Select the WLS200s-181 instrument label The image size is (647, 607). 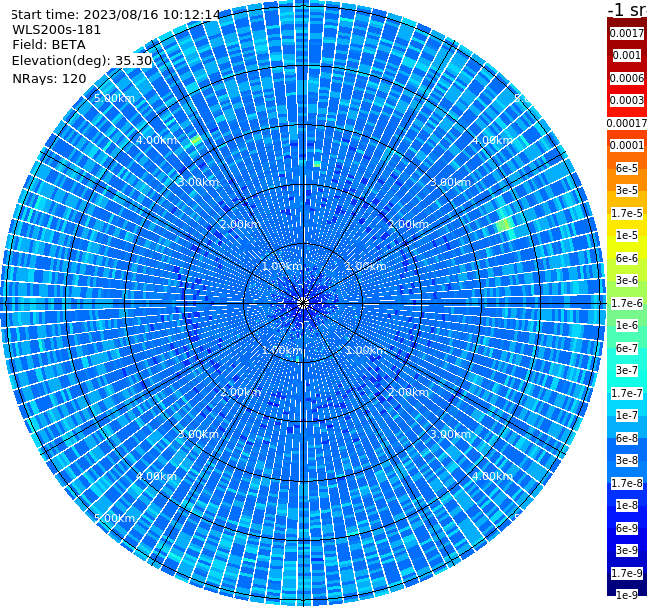coord(57,30)
